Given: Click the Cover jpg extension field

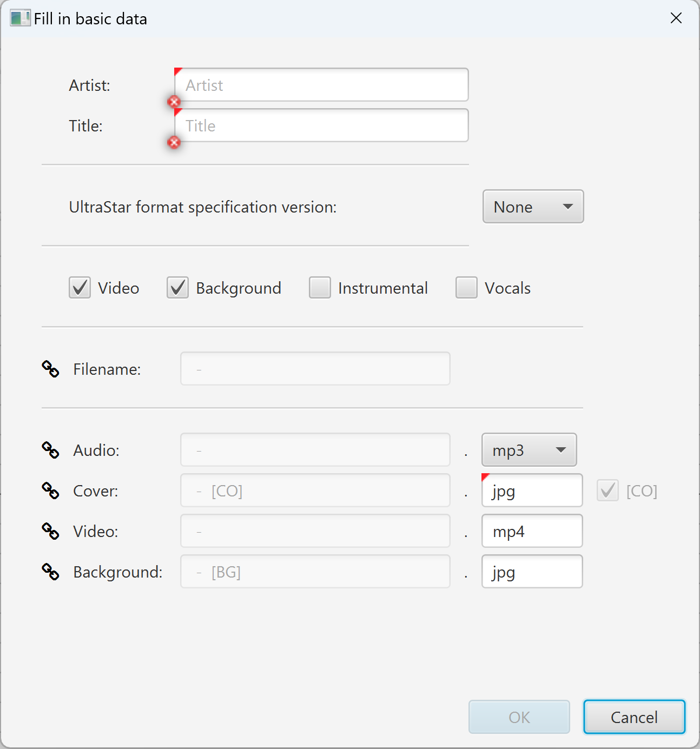Looking at the screenshot, I should click(532, 491).
